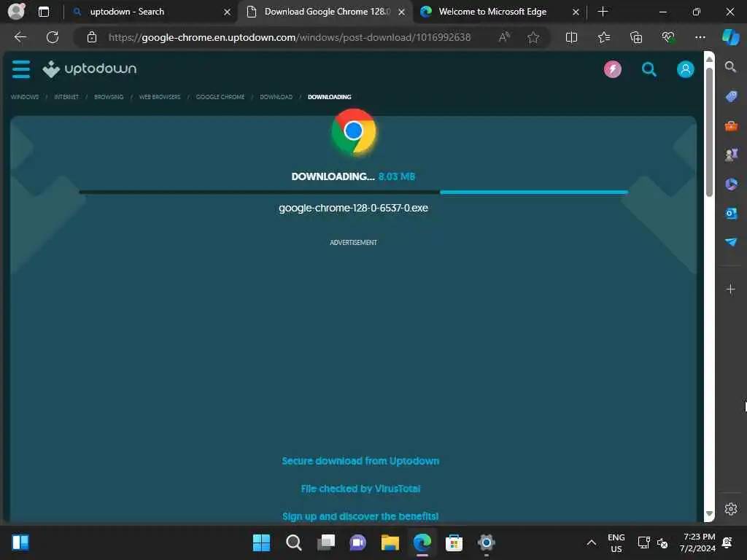Open the Windows Start menu

tap(261, 542)
